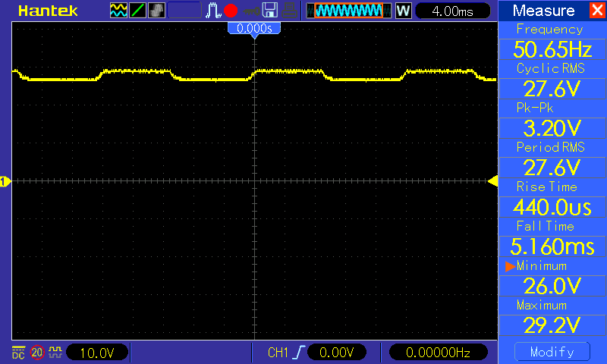Image resolution: width=607 pixels, height=364 pixels.
Task: Click the 0.000s trigger position marker
Action: coord(254,30)
